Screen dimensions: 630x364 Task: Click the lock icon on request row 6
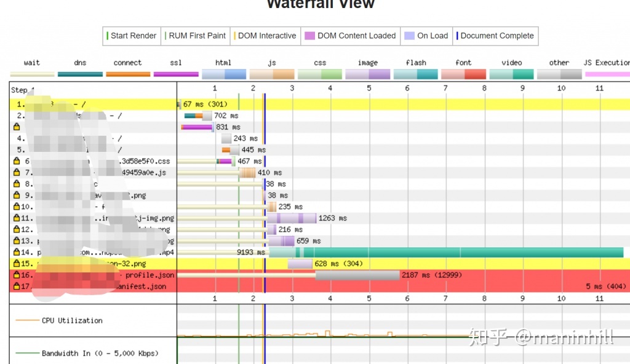pyautogui.click(x=17, y=161)
